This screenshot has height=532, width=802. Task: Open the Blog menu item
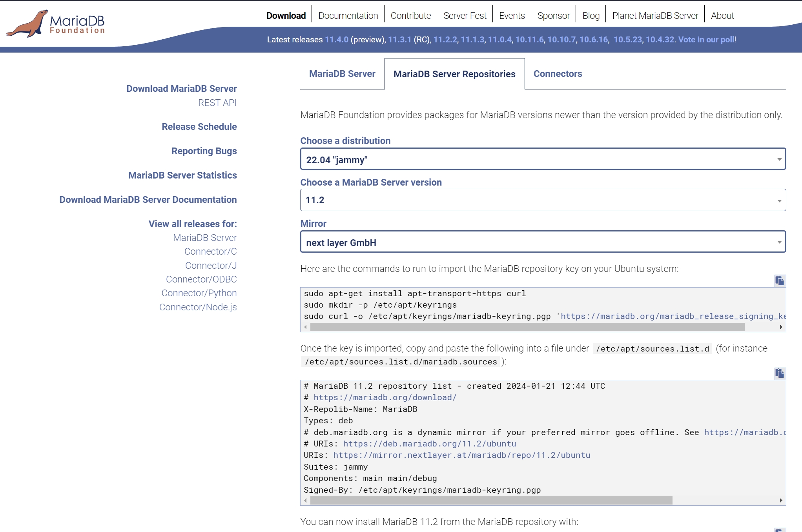(x=591, y=16)
